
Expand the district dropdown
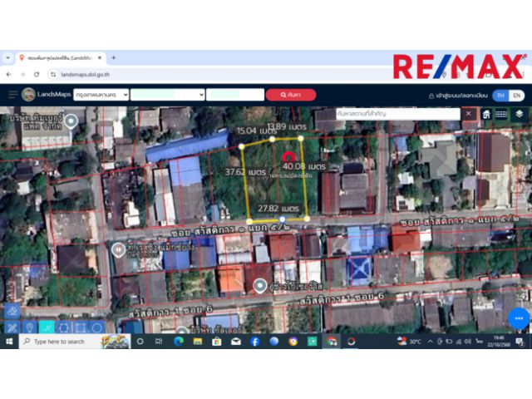point(166,95)
